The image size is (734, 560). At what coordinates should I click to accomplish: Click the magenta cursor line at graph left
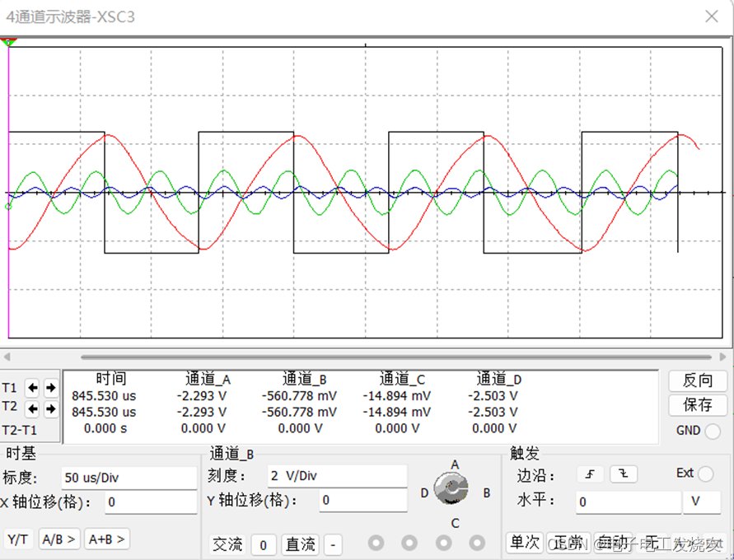[8, 192]
